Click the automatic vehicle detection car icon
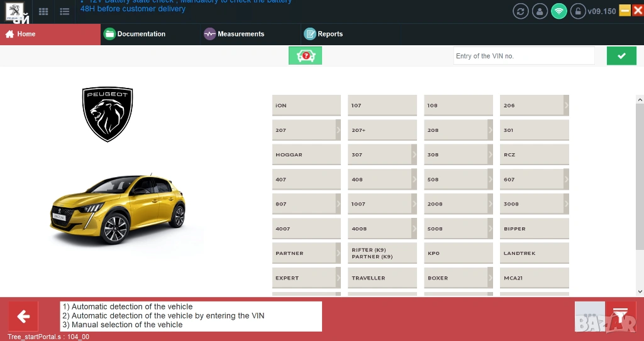Image resolution: width=644 pixels, height=341 pixels. coord(305,56)
